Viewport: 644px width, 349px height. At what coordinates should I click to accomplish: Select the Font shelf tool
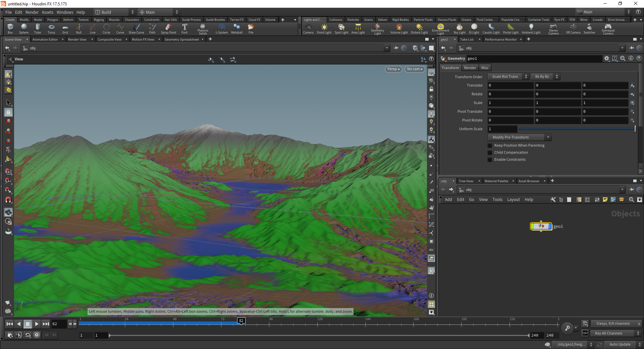coord(184,29)
